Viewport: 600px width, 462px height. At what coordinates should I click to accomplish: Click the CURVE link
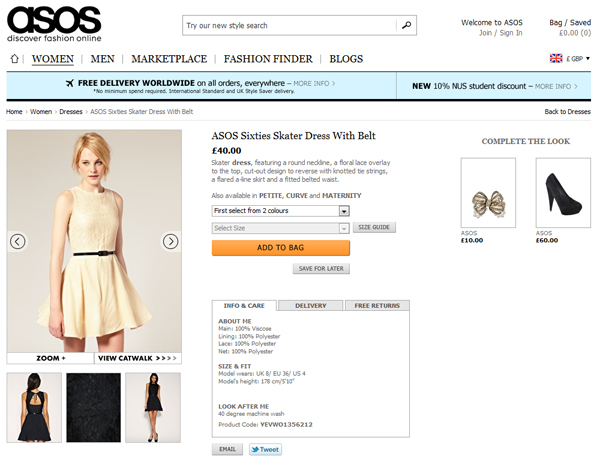click(x=297, y=196)
